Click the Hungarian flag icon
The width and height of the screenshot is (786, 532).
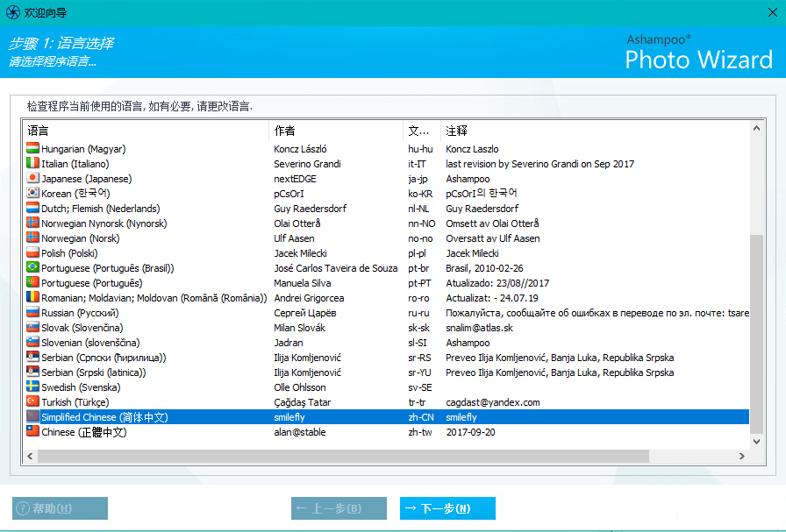32,149
